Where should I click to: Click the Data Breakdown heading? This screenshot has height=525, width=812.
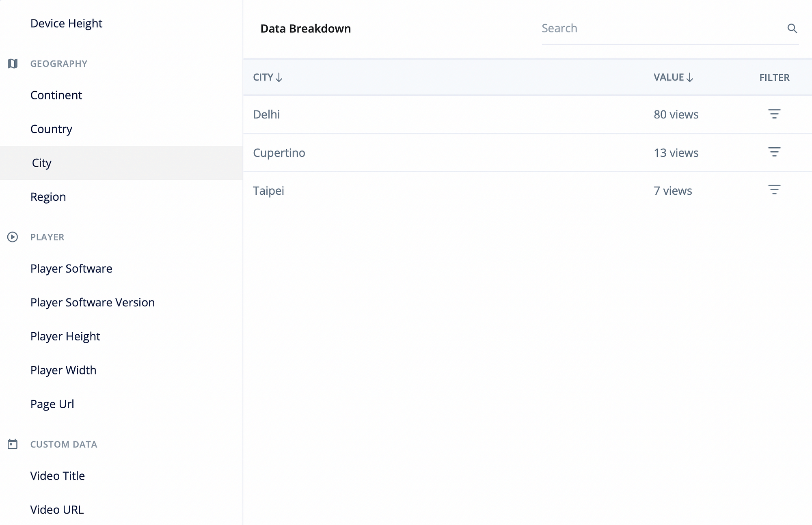[305, 29]
